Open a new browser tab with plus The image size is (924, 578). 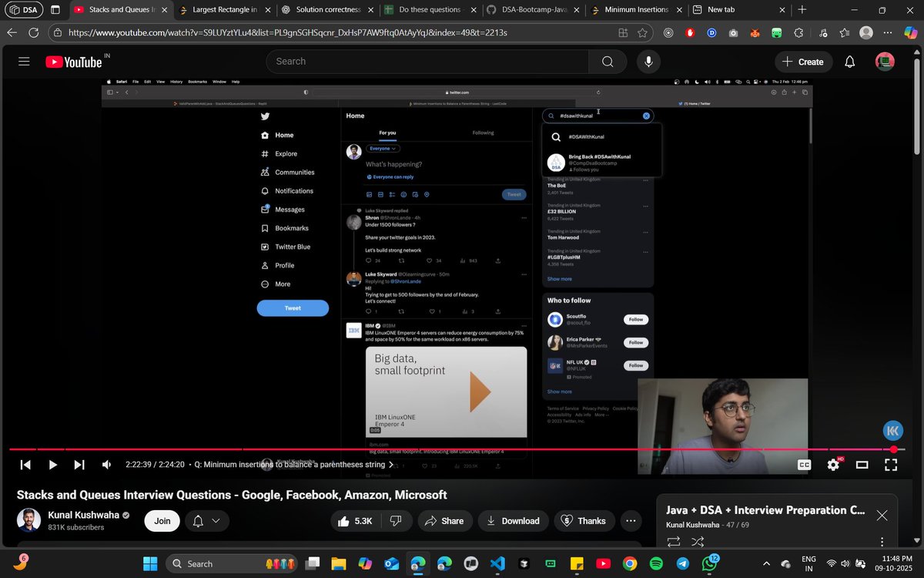pos(802,10)
